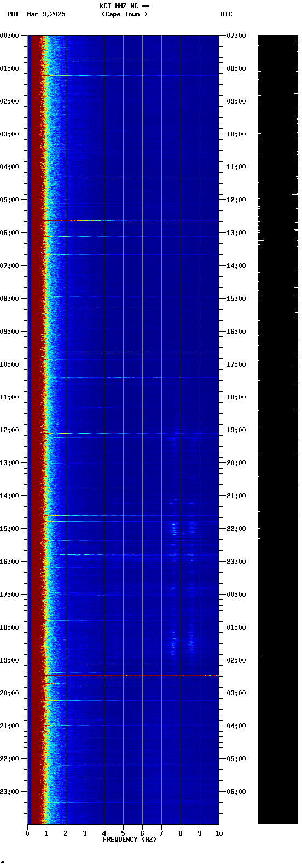Select the 18:00 PDT time label
Viewport: 302px width, 868px height.
point(9,627)
